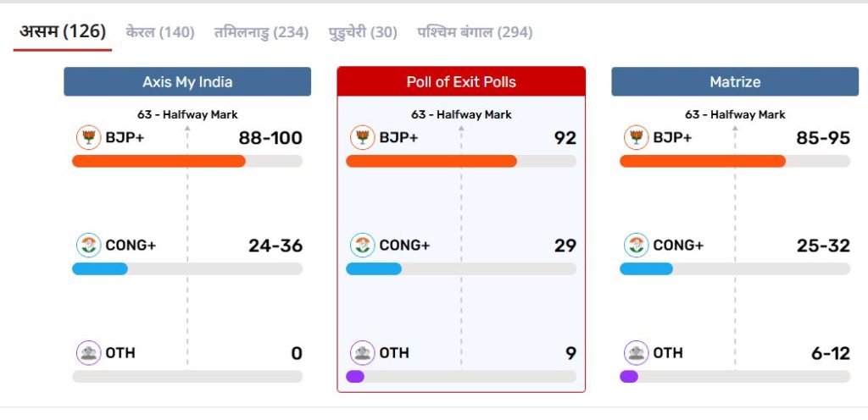Open the तमिलनाडु (234) tab
This screenshot has height=420, width=868.
tap(261, 32)
